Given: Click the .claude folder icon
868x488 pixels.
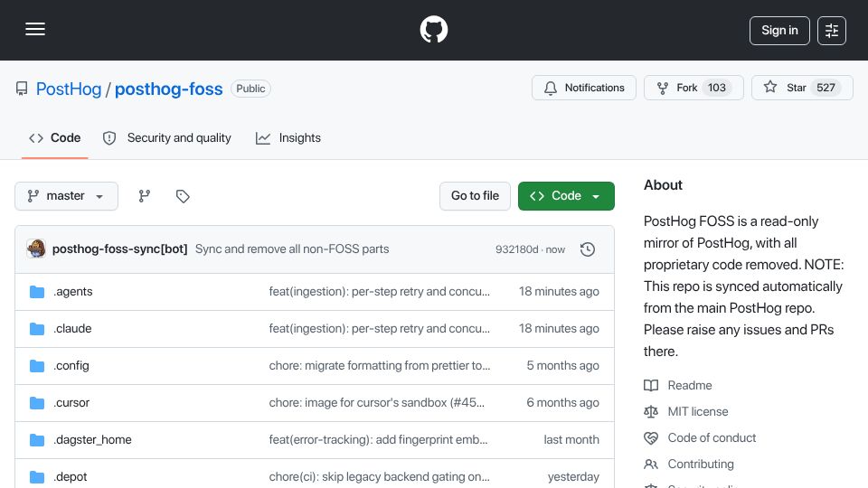Looking at the screenshot, I should tap(37, 329).
